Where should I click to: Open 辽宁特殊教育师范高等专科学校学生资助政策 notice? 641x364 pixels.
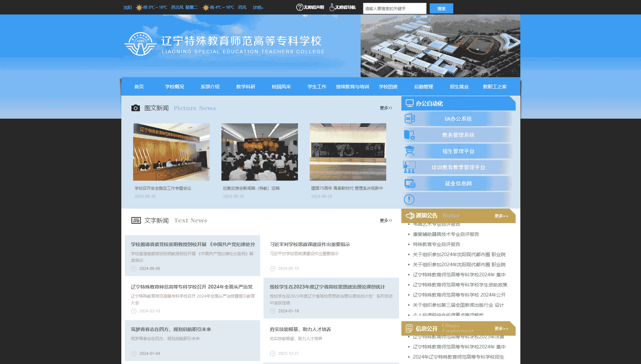tap(460, 285)
